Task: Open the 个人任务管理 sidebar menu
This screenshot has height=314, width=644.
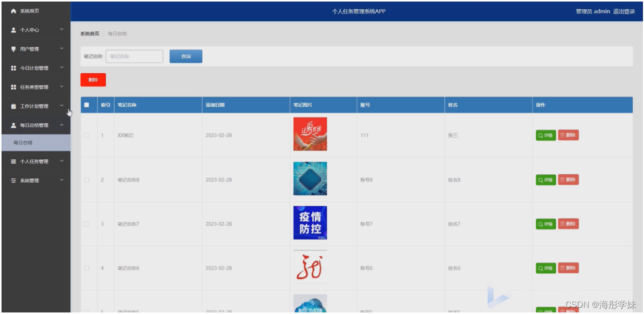Action: coord(36,161)
